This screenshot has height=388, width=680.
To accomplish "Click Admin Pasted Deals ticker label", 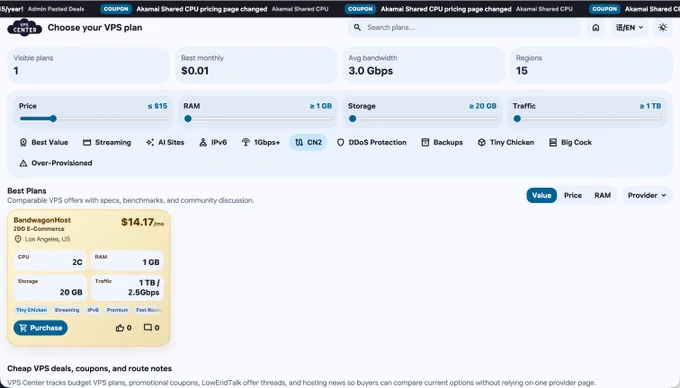I will pyautogui.click(x=56, y=9).
